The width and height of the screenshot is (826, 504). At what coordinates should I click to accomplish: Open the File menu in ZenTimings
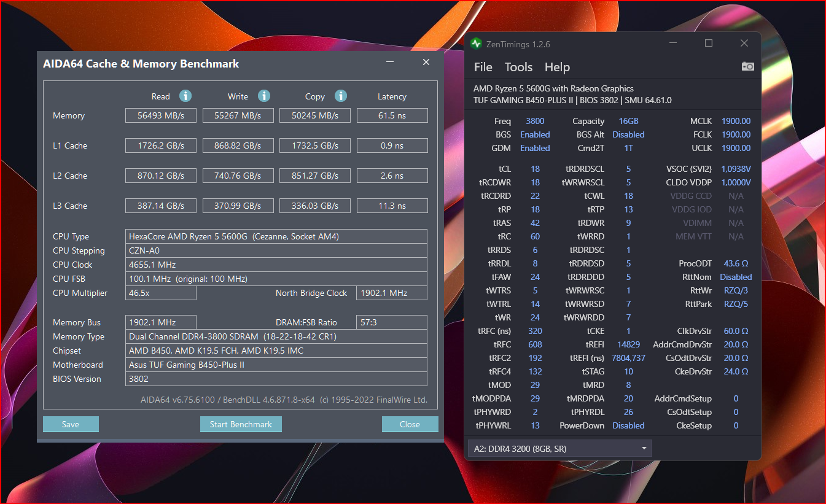coord(483,67)
